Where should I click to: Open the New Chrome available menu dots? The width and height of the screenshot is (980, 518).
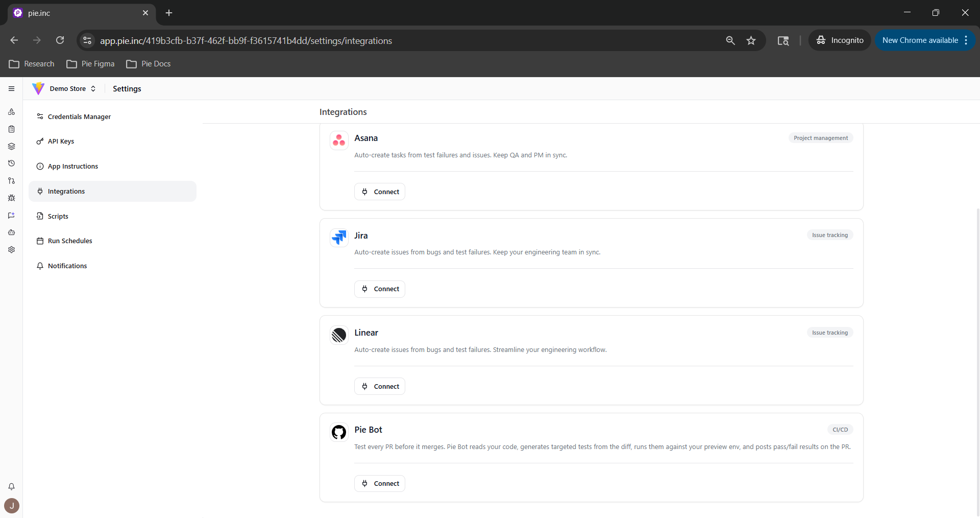(966, 40)
